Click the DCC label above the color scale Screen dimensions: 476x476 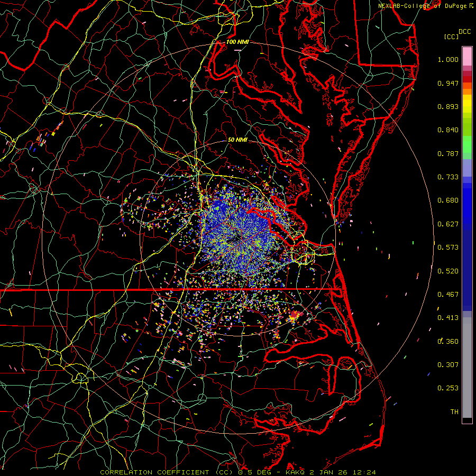[464, 32]
